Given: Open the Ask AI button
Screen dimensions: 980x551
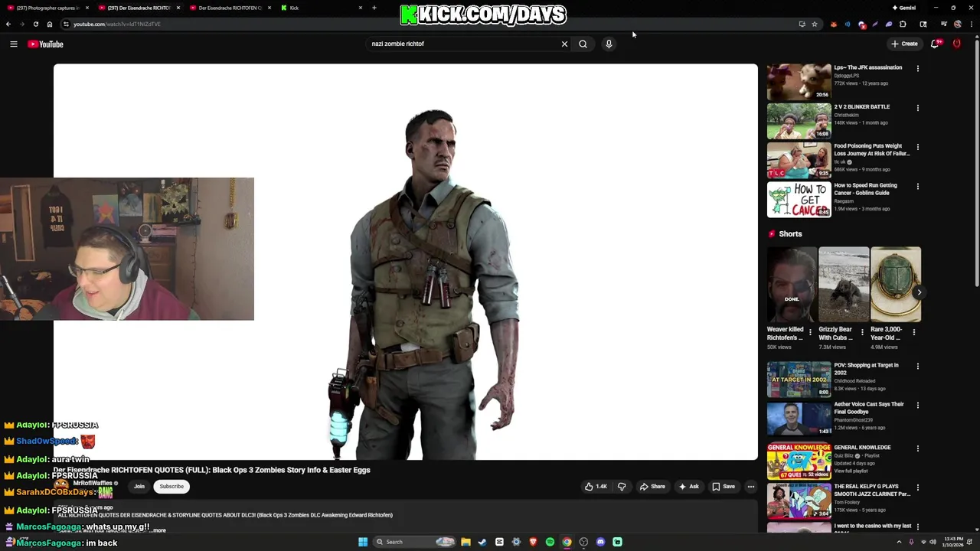Looking at the screenshot, I should pyautogui.click(x=688, y=487).
